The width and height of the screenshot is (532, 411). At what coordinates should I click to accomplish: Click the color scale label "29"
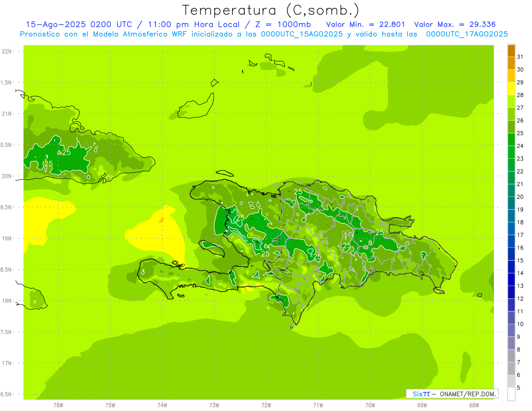pyautogui.click(x=520, y=82)
